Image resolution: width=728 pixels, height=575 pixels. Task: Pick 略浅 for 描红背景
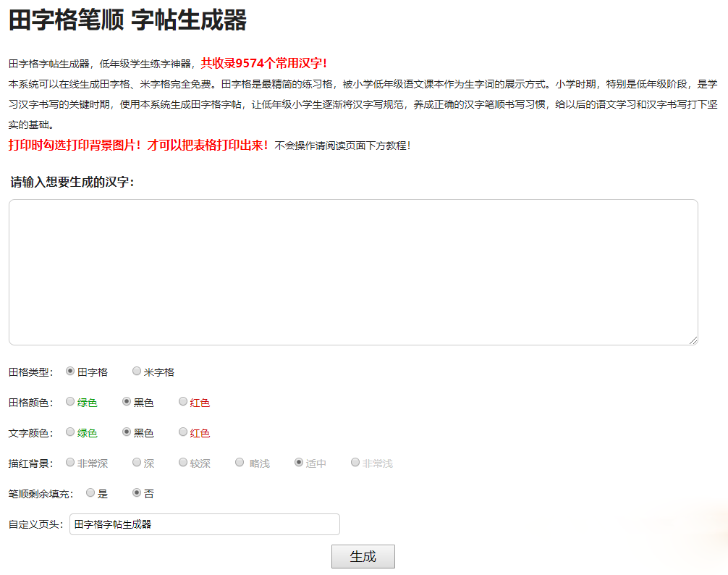point(240,463)
